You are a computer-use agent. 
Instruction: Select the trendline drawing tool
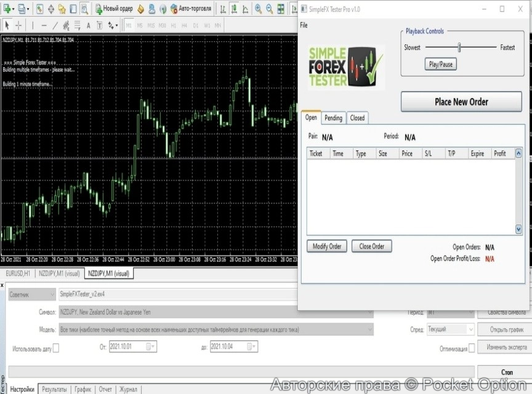(x=55, y=25)
